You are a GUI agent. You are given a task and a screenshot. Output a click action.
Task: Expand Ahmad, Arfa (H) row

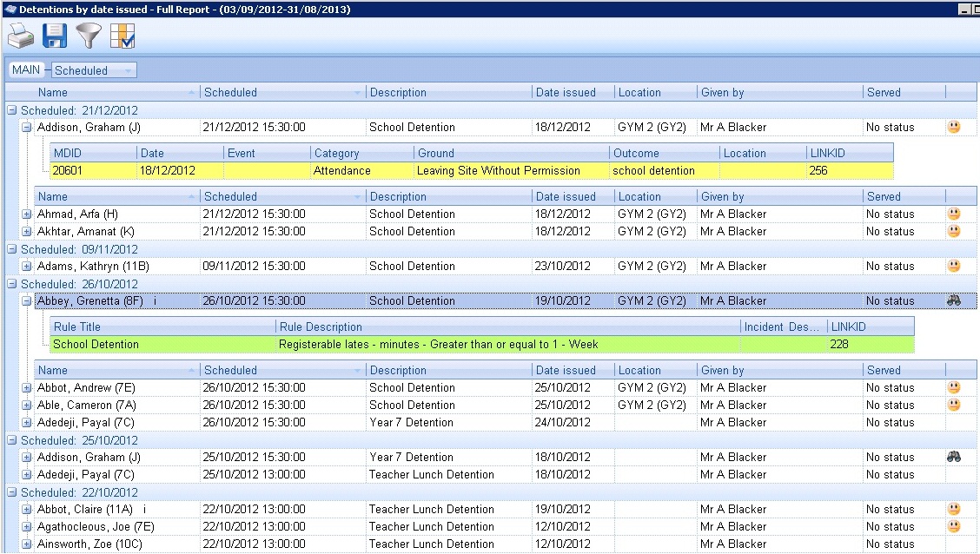click(26, 214)
